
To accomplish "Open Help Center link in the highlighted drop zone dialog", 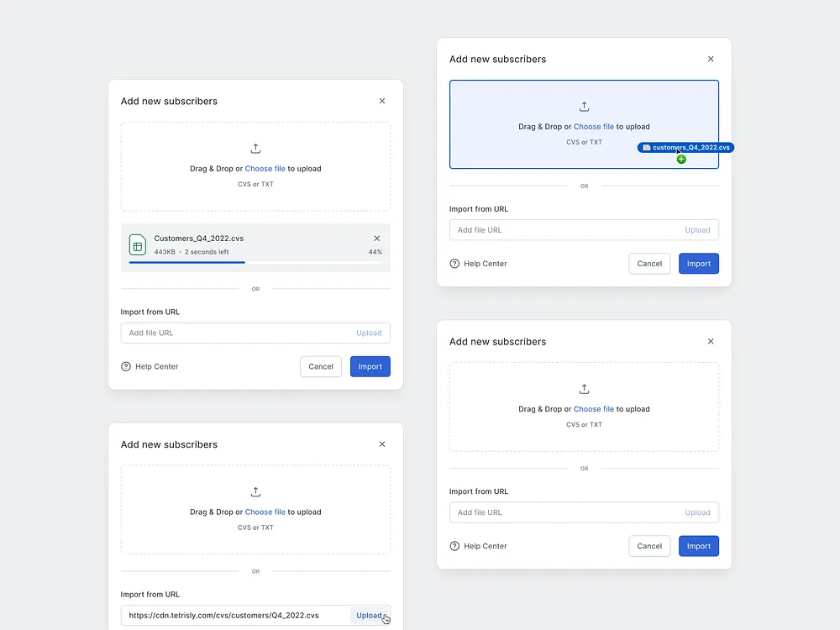I will tap(485, 264).
